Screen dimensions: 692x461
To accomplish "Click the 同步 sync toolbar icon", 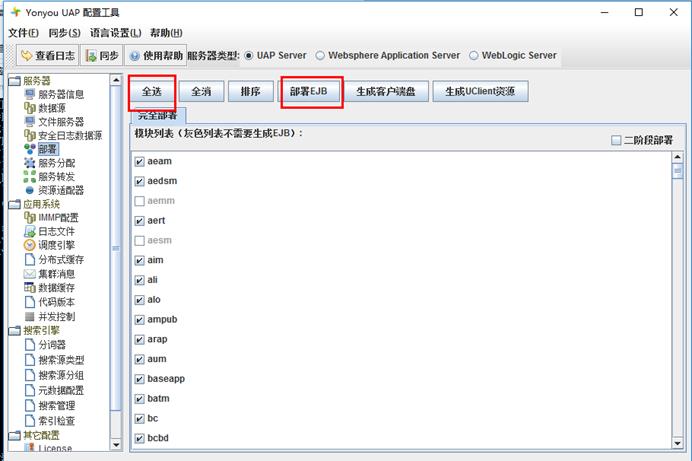I will tap(91, 56).
